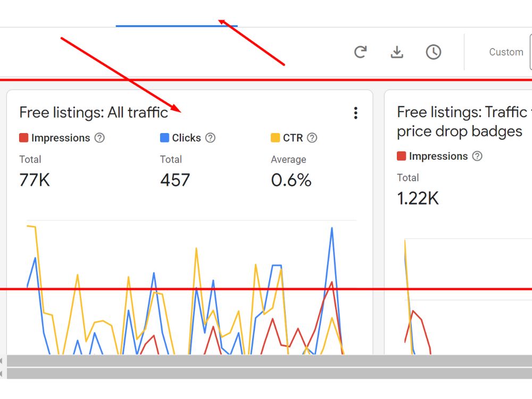Open the three-dot menu on All traffic card
This screenshot has height=399, width=532.
[355, 113]
